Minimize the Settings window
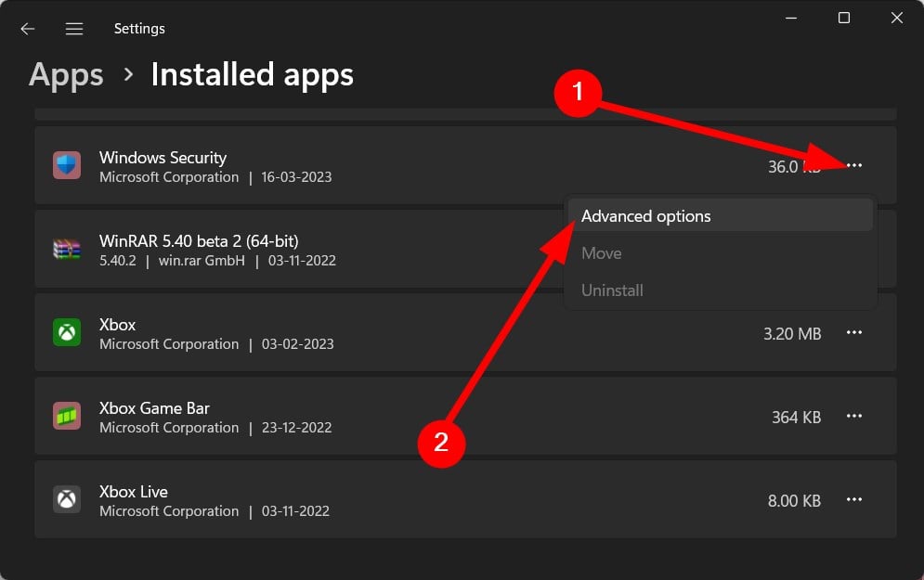 coord(791,19)
